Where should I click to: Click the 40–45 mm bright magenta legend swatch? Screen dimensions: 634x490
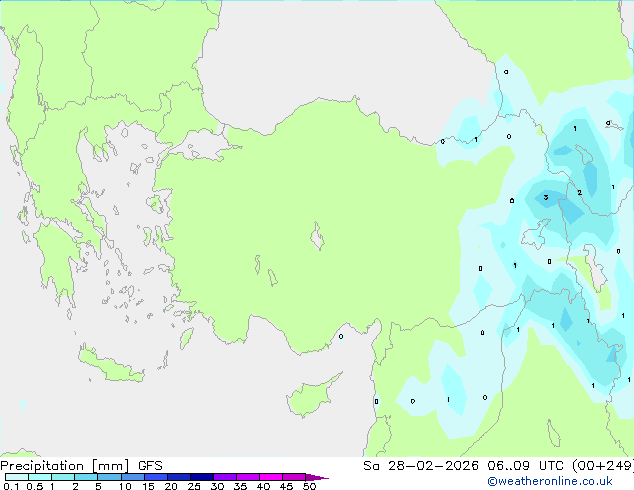pos(271,477)
